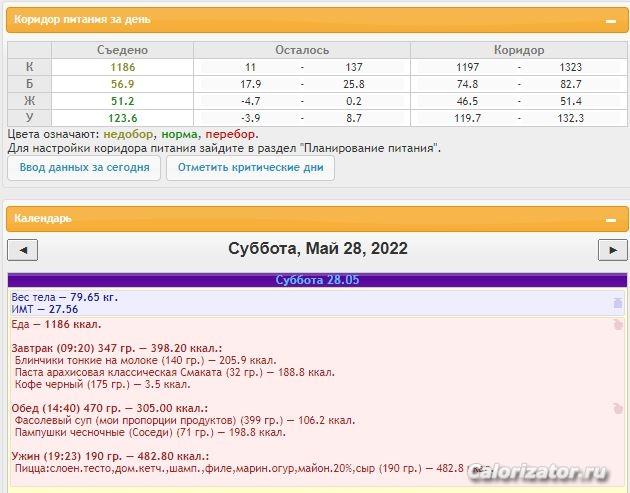630x493 pixels.
Task: Click remaining carbs value '-3.9'
Action: (251, 118)
